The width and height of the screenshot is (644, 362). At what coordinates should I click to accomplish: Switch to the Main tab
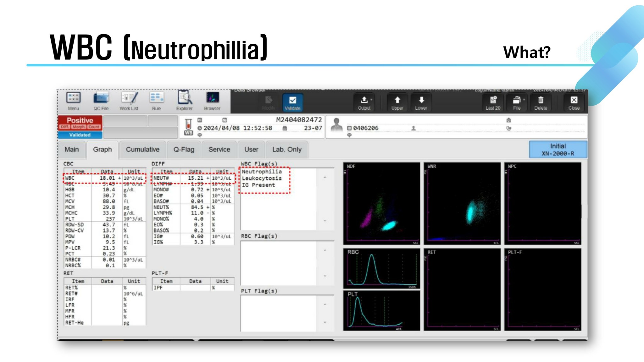(x=72, y=150)
